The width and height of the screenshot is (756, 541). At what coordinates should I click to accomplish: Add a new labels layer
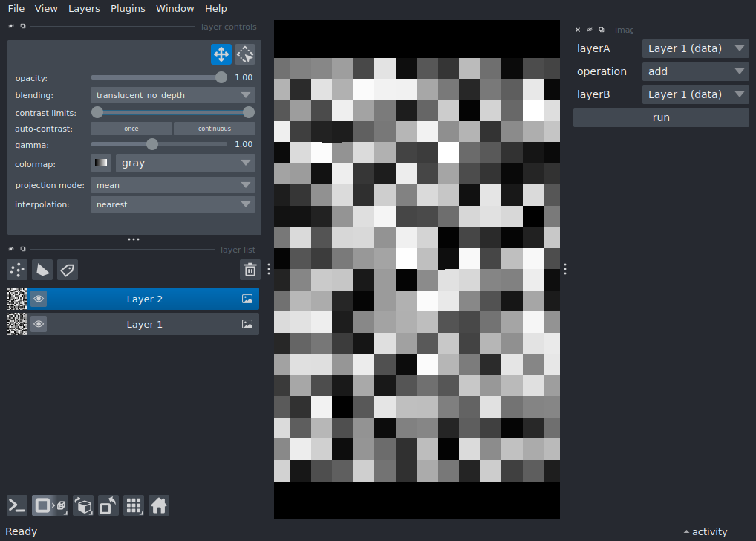tap(68, 270)
